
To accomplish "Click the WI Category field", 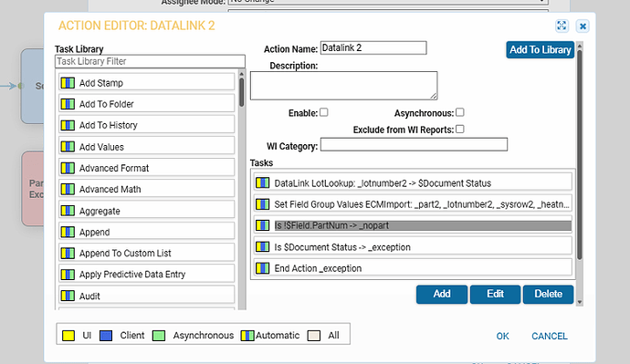I will tap(414, 144).
